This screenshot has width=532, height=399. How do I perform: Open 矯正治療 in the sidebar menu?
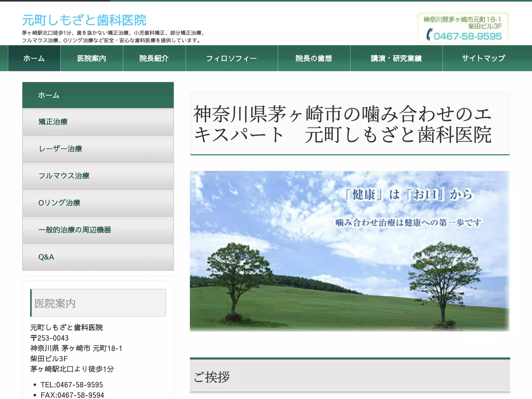[98, 122]
